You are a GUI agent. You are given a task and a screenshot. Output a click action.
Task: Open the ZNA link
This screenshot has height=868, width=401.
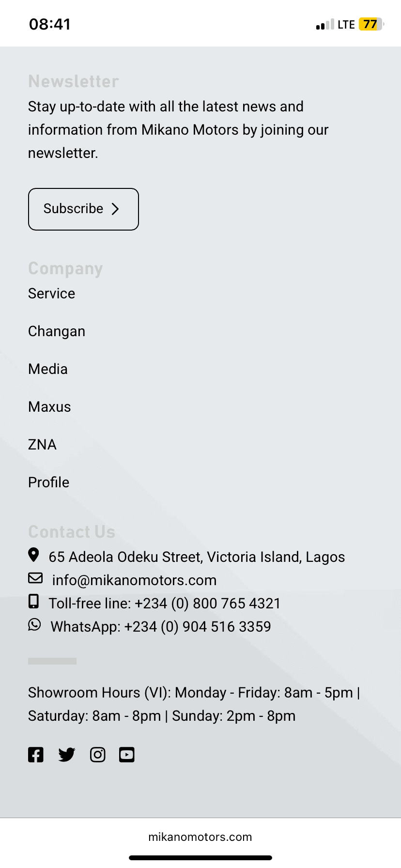(43, 445)
